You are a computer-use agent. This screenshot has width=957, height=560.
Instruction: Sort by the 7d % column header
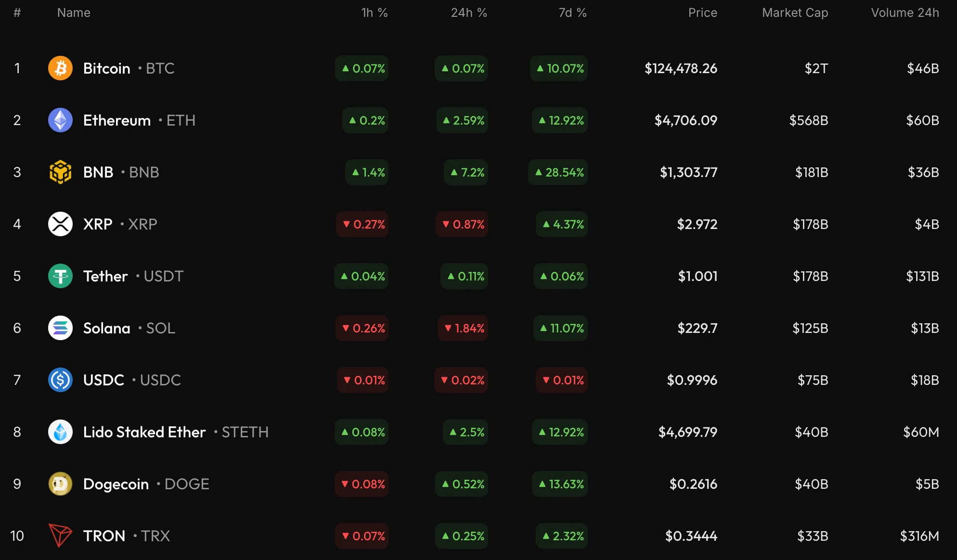tap(572, 13)
